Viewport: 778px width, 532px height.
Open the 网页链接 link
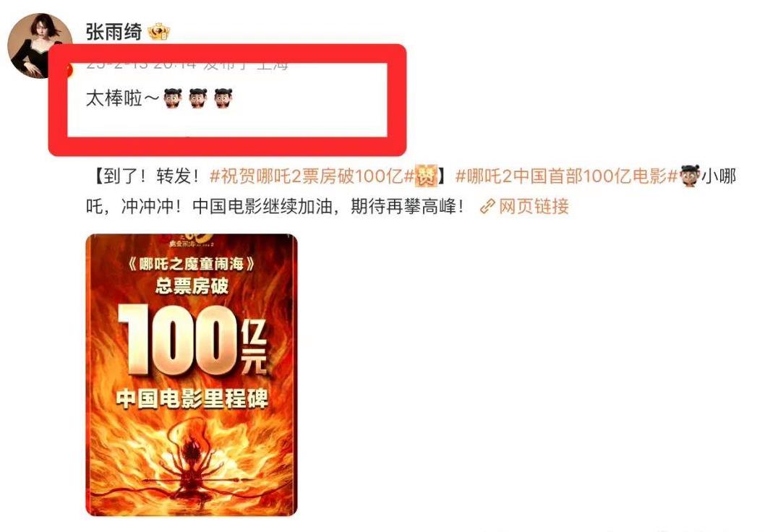534,206
